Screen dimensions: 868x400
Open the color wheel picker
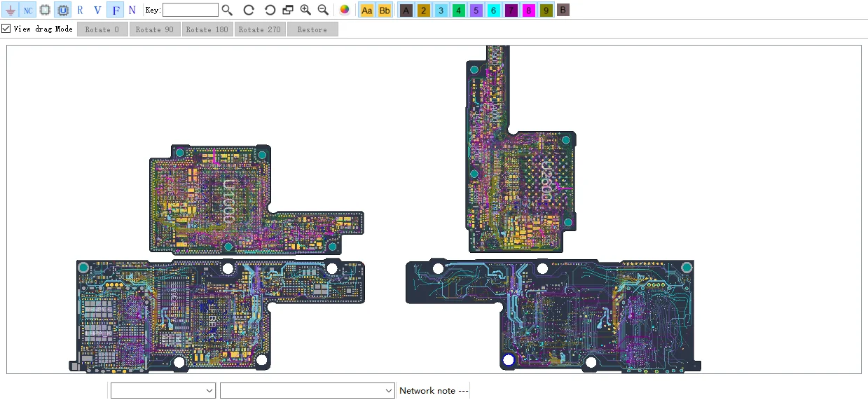[x=344, y=10]
